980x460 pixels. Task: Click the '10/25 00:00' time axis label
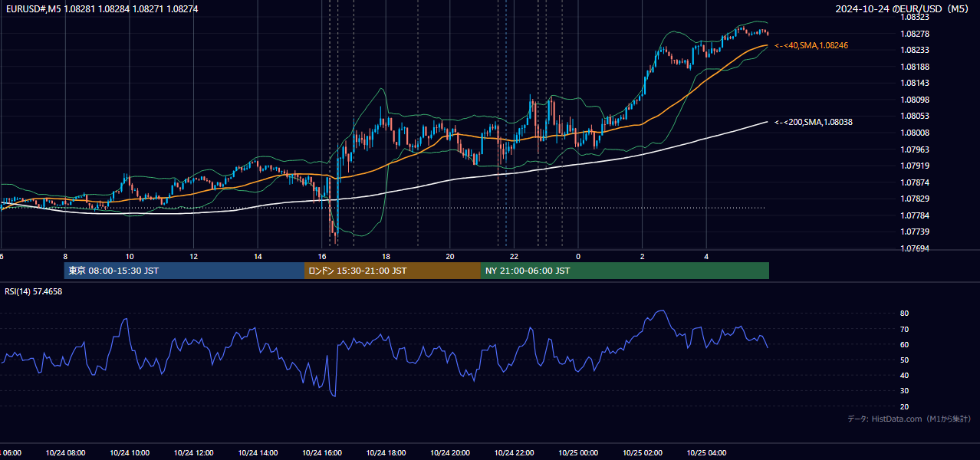[578, 453]
